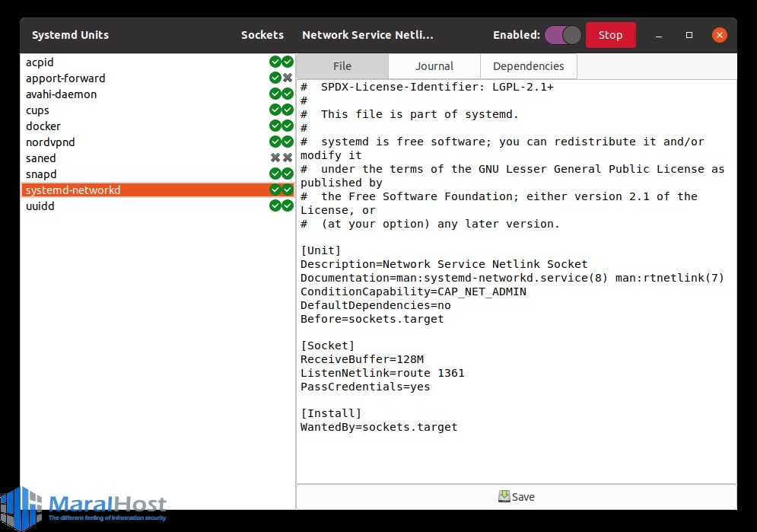Stop the systemd-networkd socket
757x532 pixels.
tap(610, 35)
